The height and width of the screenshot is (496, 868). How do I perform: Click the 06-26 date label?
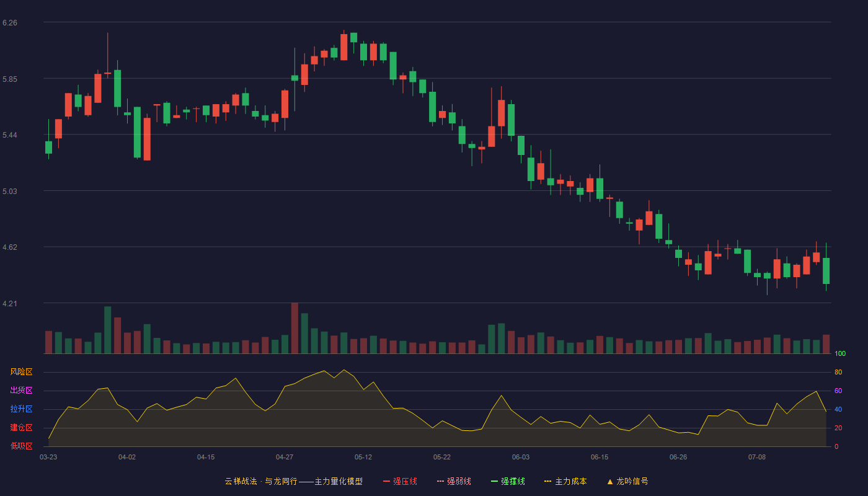(x=678, y=457)
